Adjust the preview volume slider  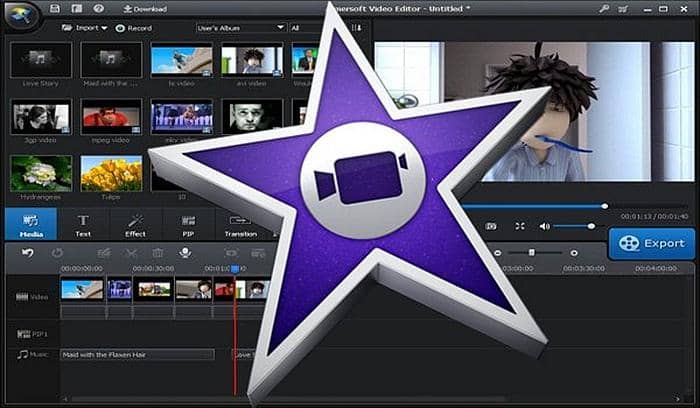coord(576,226)
